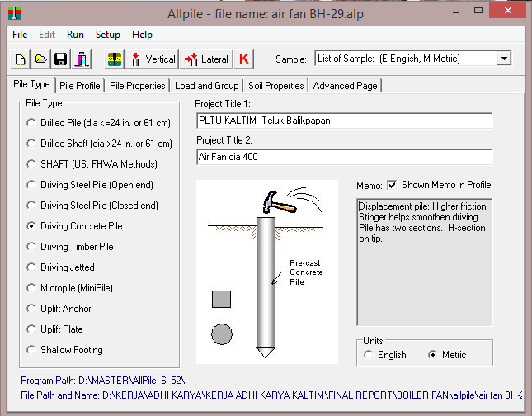Screen dimensions: 532x416
Task: Minimize the Allpile window
Action: click(x=456, y=12)
